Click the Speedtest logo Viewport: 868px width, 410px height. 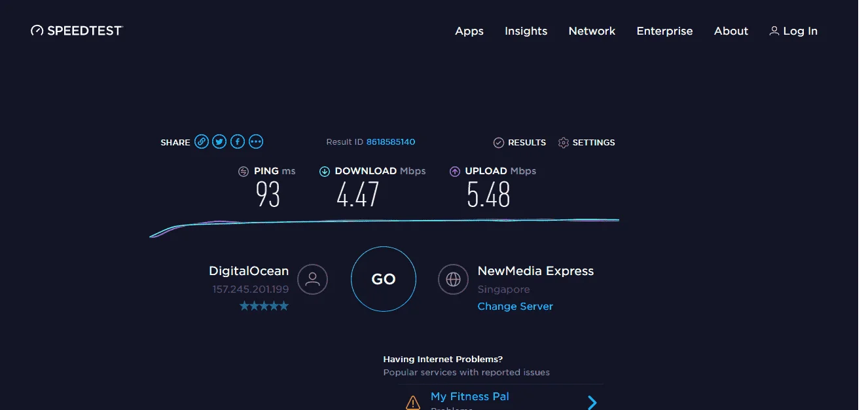77,31
